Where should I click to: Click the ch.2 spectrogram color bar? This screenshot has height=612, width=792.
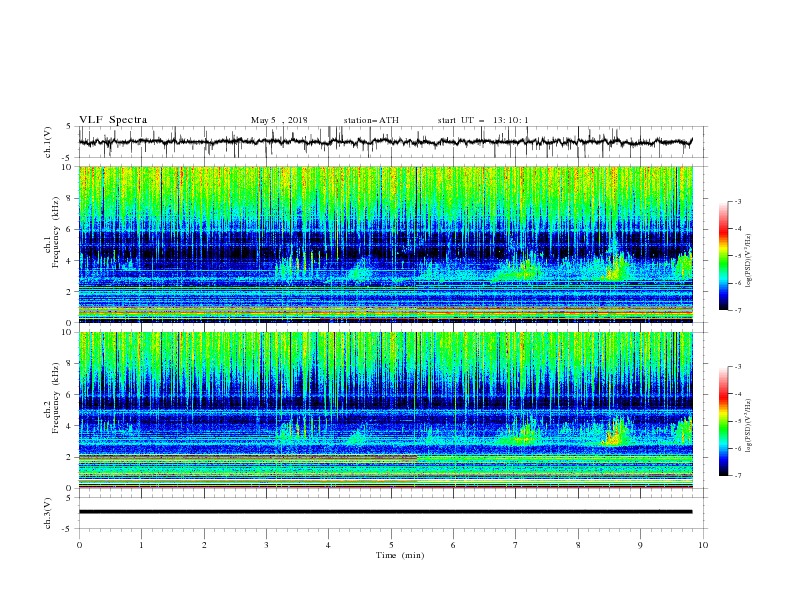point(723,421)
